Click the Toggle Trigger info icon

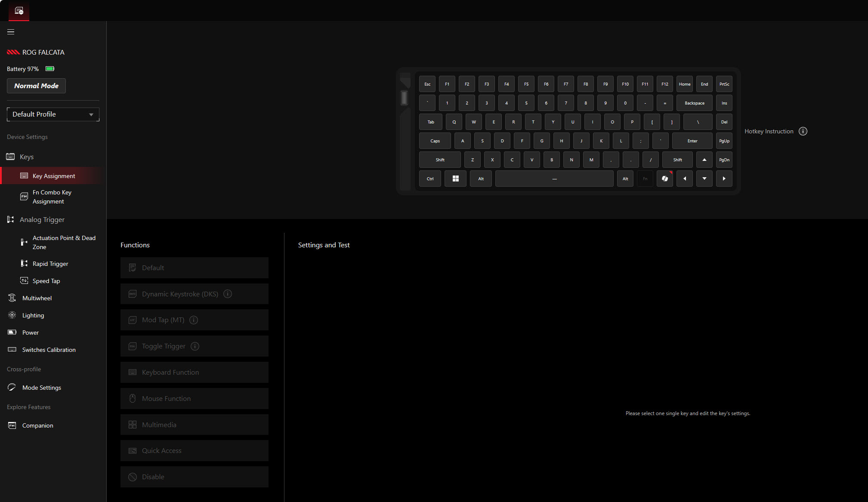pyautogui.click(x=195, y=346)
